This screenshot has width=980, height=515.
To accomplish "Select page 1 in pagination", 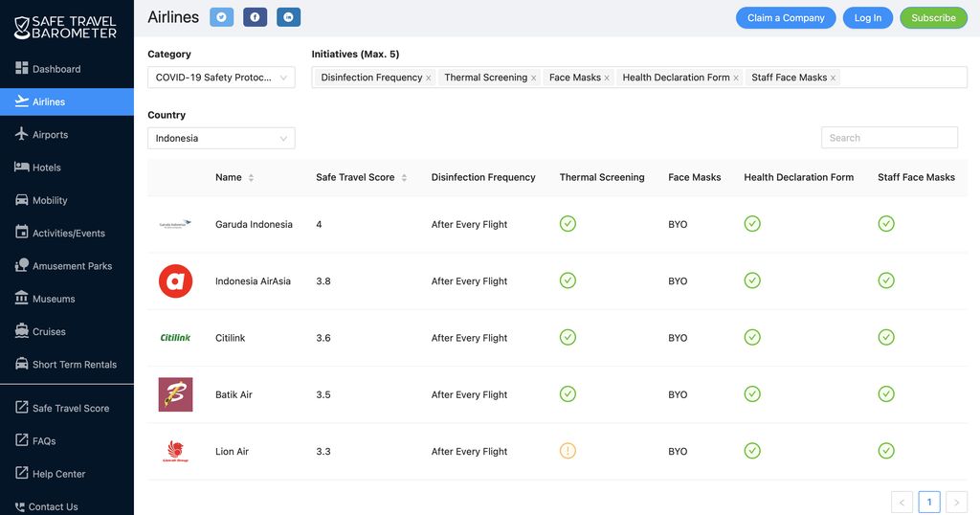I will (x=929, y=502).
